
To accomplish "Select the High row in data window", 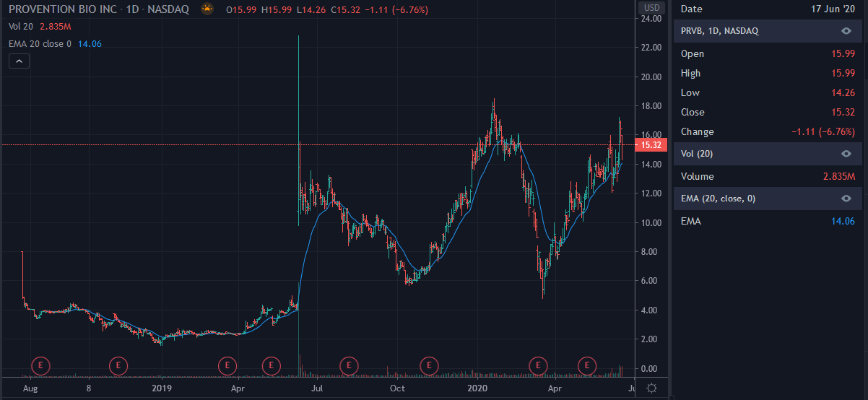I will tap(768, 73).
